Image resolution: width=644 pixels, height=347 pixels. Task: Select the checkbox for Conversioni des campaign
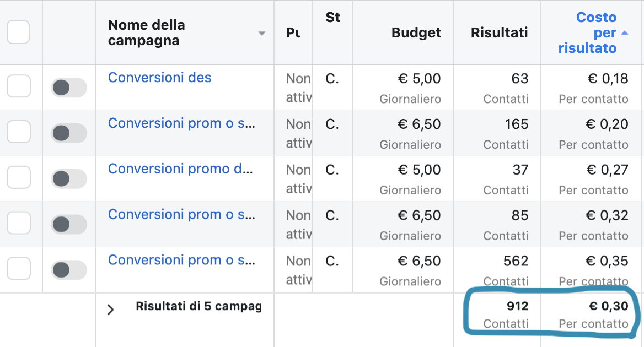coord(18,86)
